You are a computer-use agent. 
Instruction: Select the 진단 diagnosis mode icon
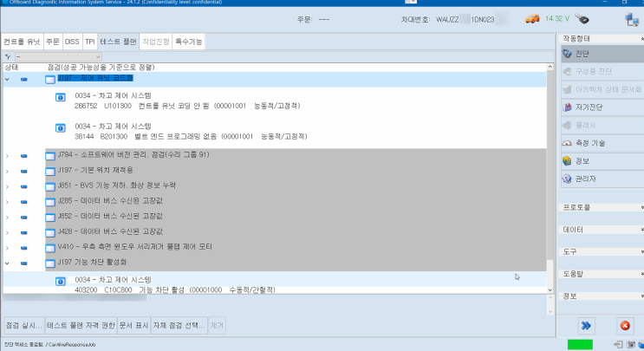pyautogui.click(x=567, y=54)
